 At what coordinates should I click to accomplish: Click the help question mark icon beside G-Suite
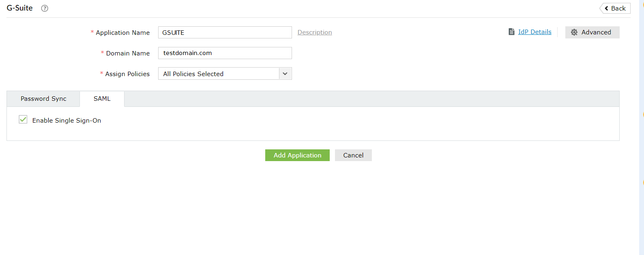pyautogui.click(x=45, y=8)
